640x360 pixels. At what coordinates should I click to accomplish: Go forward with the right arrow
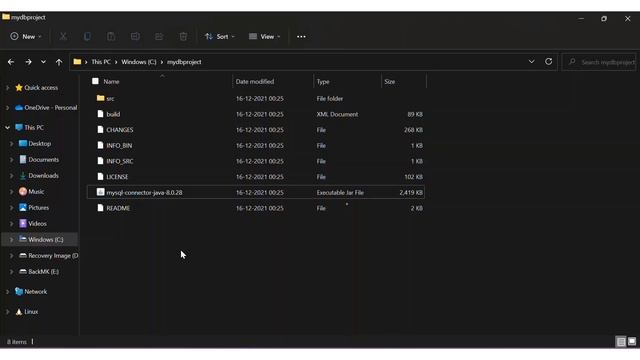tap(28, 62)
